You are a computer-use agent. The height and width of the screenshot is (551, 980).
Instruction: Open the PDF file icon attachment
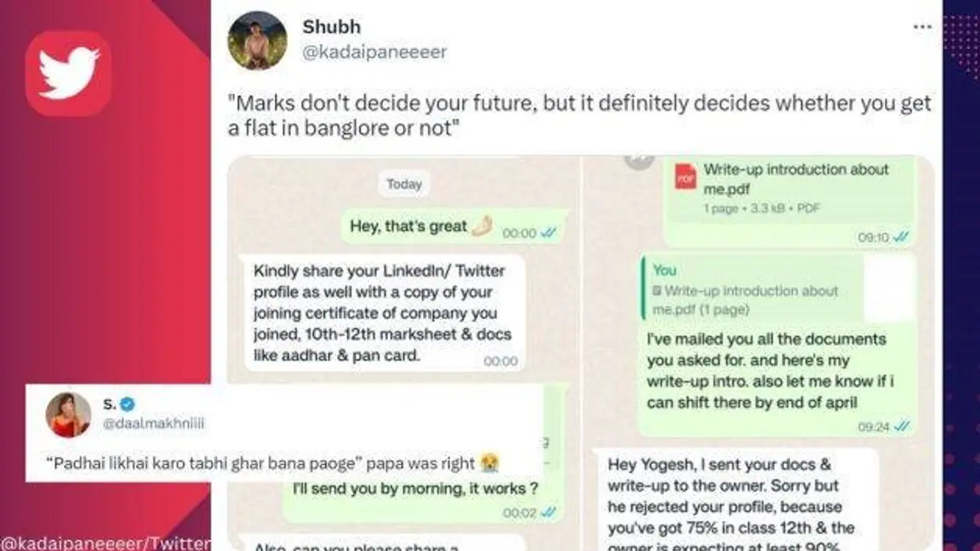tap(685, 177)
